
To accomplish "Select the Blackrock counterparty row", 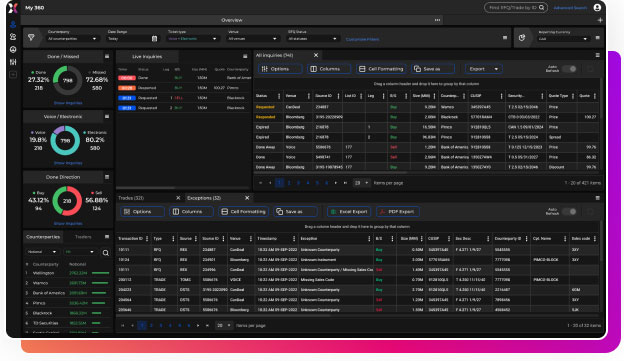I will [x=67, y=313].
